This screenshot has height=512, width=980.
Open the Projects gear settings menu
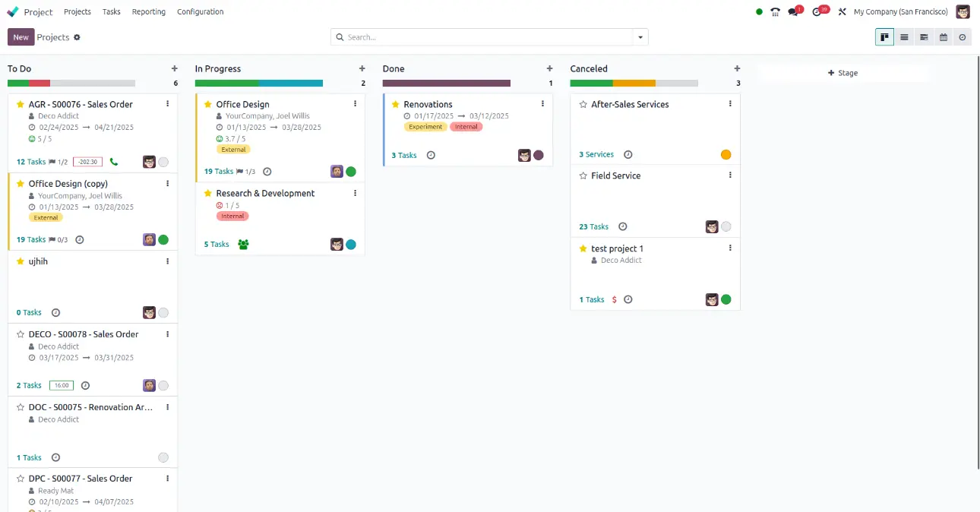77,37
